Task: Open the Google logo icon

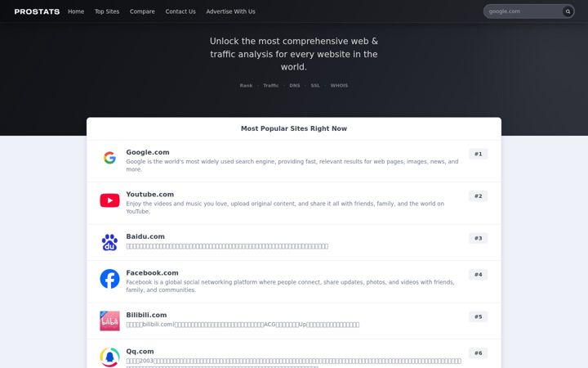Action: point(109,158)
